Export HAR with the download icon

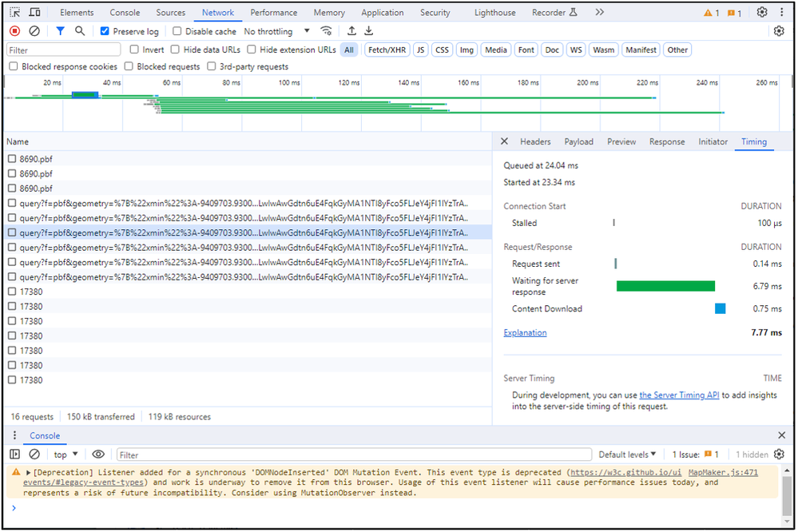click(369, 31)
